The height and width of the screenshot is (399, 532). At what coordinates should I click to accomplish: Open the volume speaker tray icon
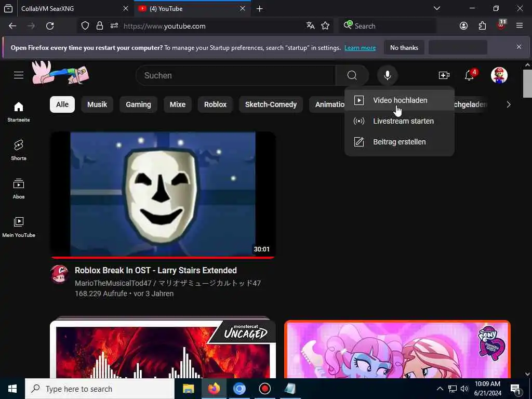[x=464, y=389]
